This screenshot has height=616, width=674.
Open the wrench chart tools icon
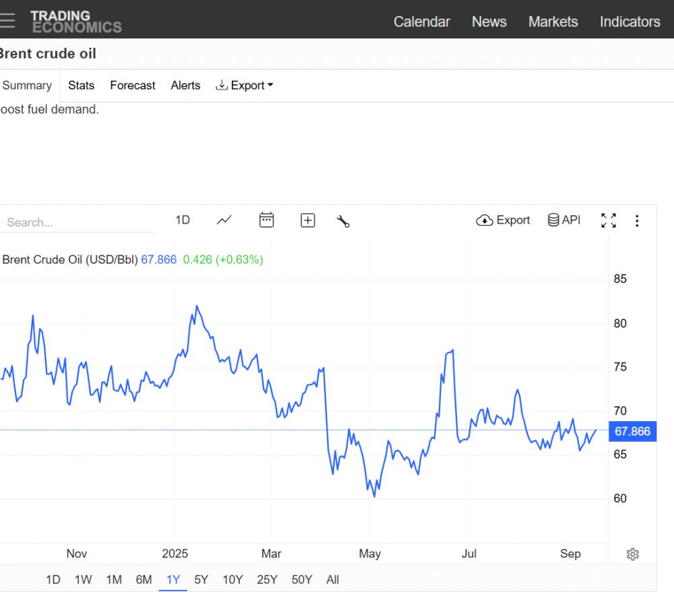(x=343, y=221)
